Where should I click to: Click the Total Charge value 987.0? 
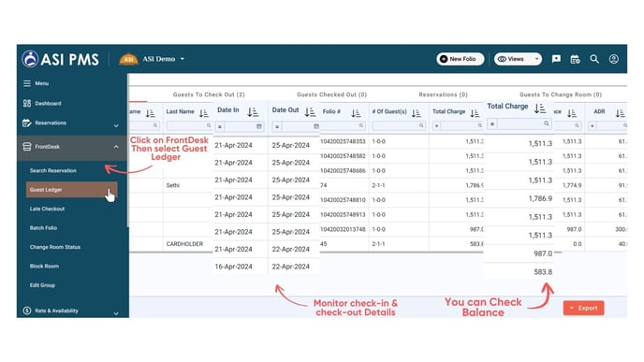click(x=543, y=253)
